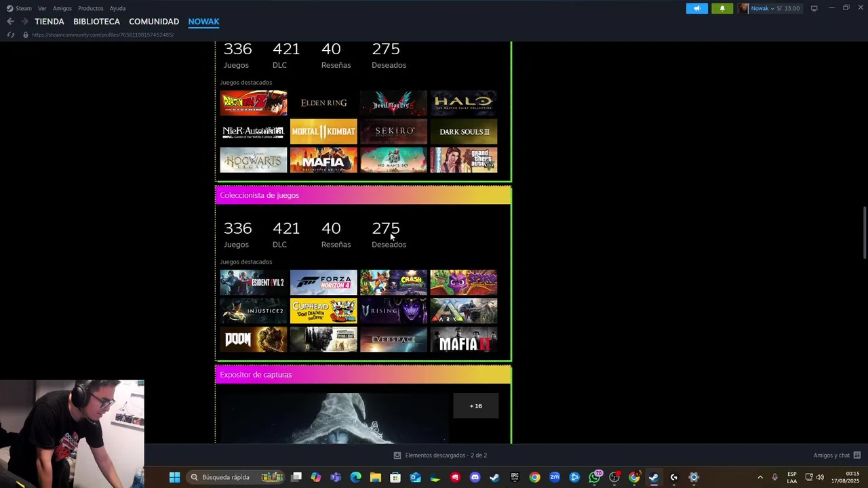This screenshot has width=868, height=488.
Task: Open the Mortal Kombat 11 thumbnail
Action: coord(323,131)
